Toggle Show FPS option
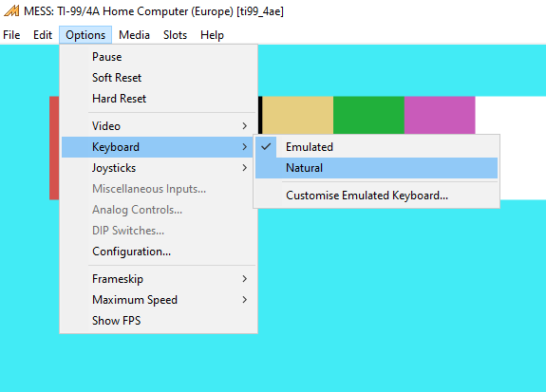The height and width of the screenshot is (392, 546). click(x=159, y=321)
